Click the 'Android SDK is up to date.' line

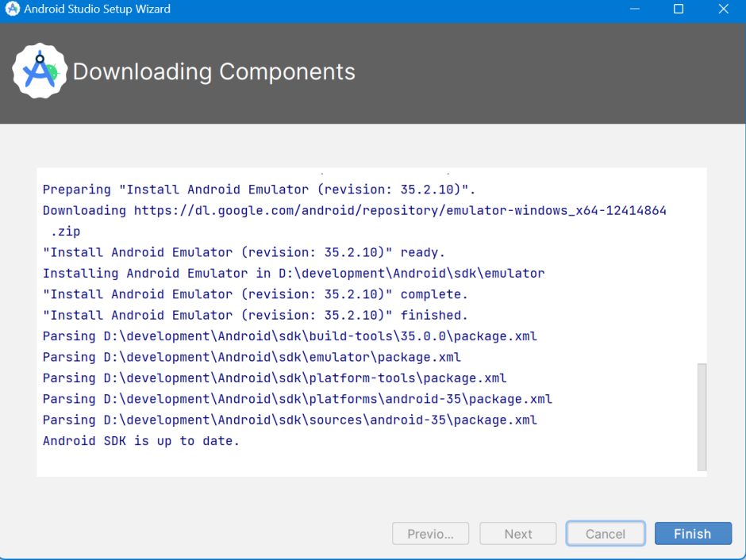click(x=141, y=441)
